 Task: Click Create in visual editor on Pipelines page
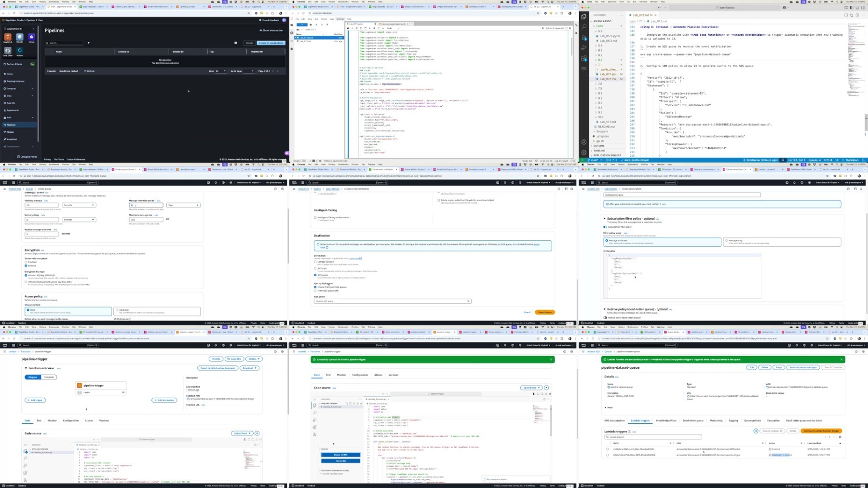271,43
